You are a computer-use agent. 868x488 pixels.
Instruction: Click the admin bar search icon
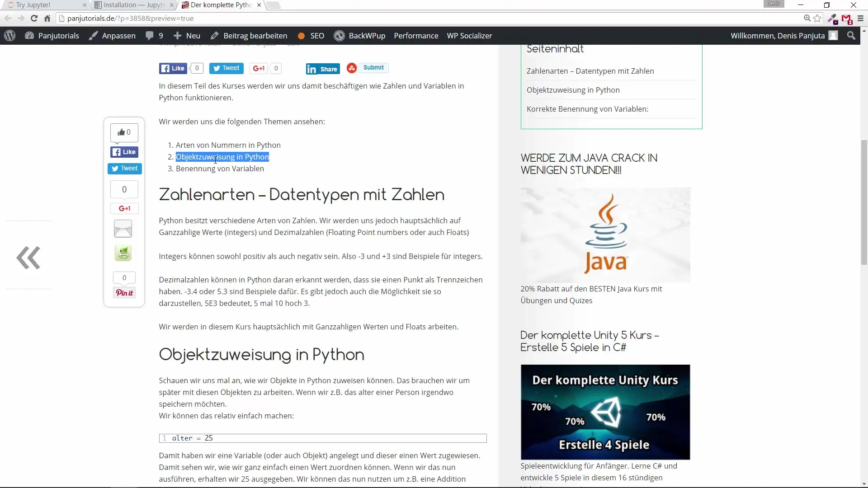(851, 36)
